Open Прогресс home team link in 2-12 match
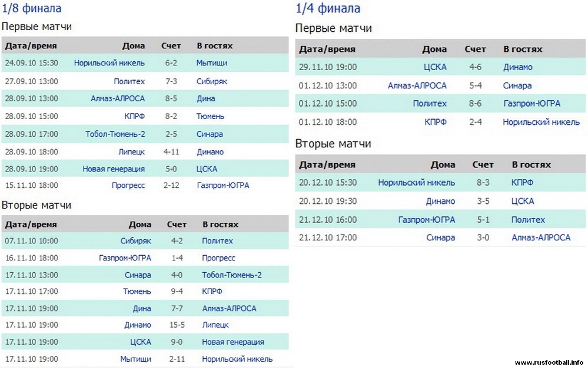This screenshot has height=370, width=588. click(128, 186)
